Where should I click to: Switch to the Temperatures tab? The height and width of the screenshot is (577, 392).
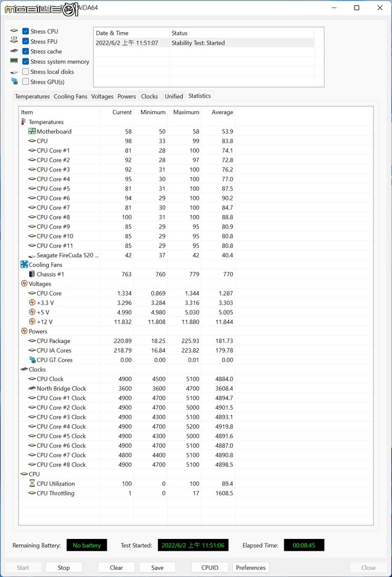pyautogui.click(x=32, y=96)
